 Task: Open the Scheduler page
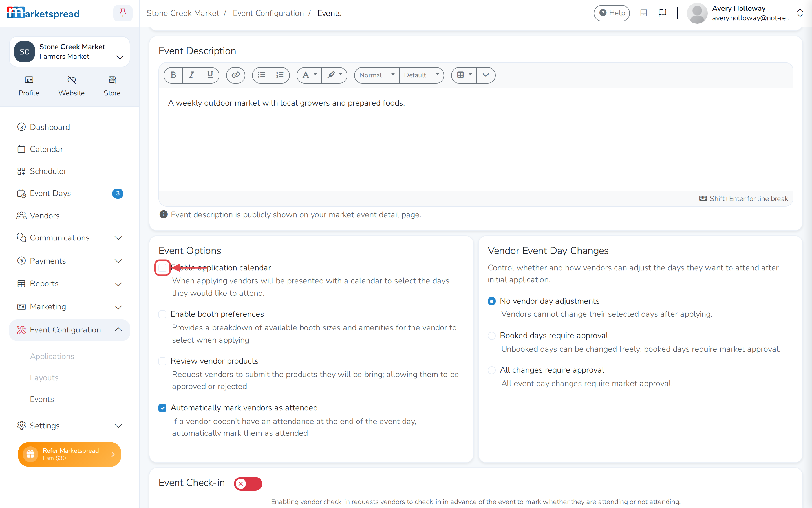[x=69, y=171]
